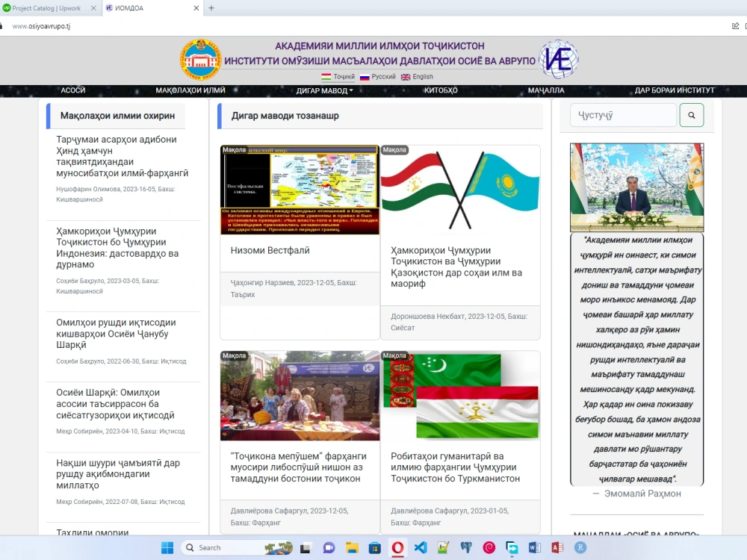Open the pgAdmin elephant taskbar icon

coord(466,547)
